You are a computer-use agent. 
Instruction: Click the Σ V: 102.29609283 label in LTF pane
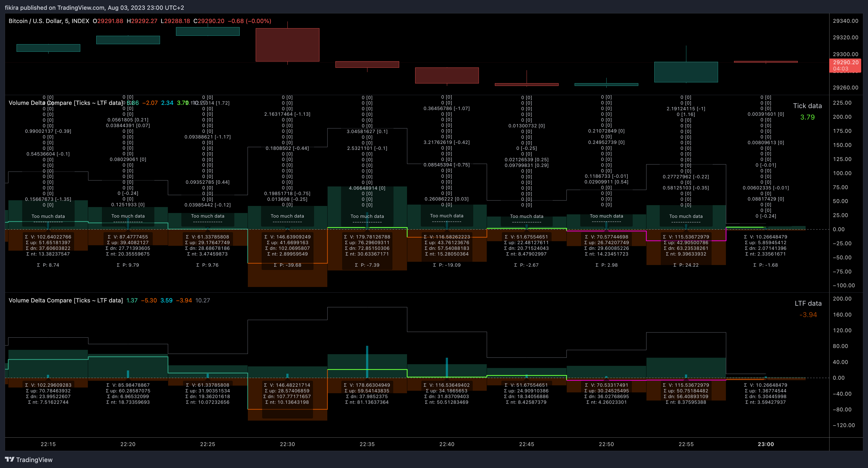(48, 385)
